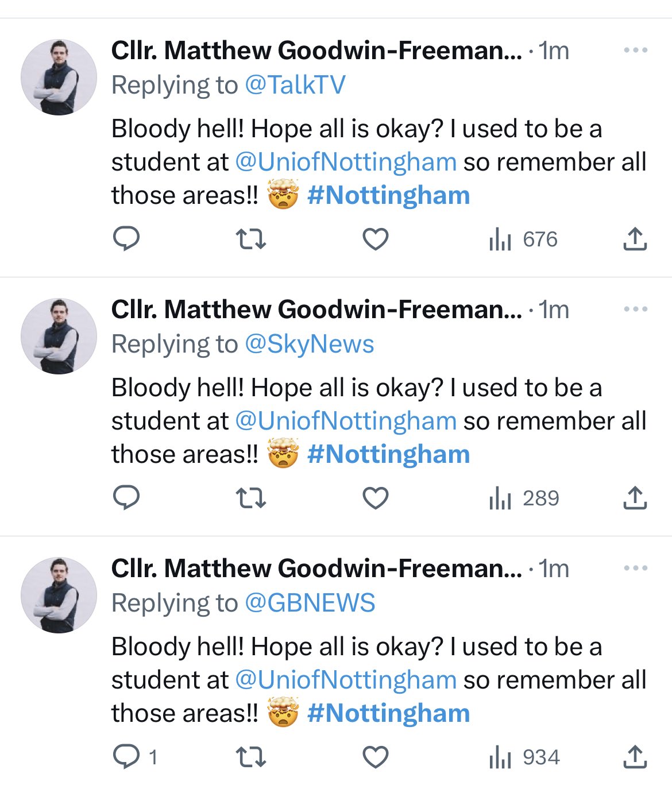The height and width of the screenshot is (785, 672).
Task: Open more options on the @SkyNews reply
Action: [635, 310]
